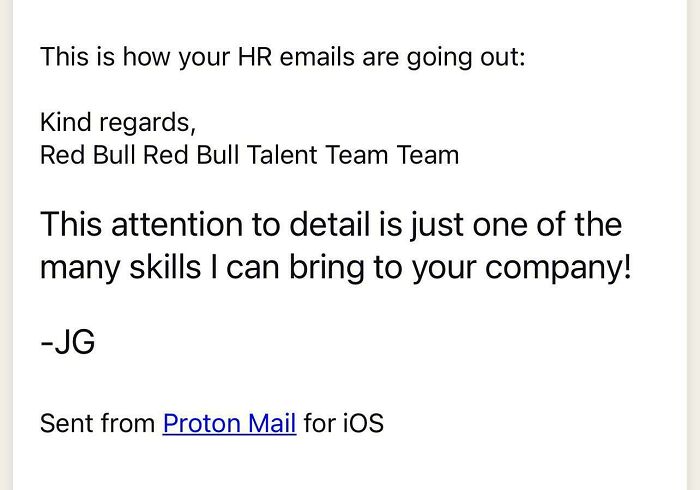
Task: Open the Proton Mail link
Action: [x=229, y=423]
